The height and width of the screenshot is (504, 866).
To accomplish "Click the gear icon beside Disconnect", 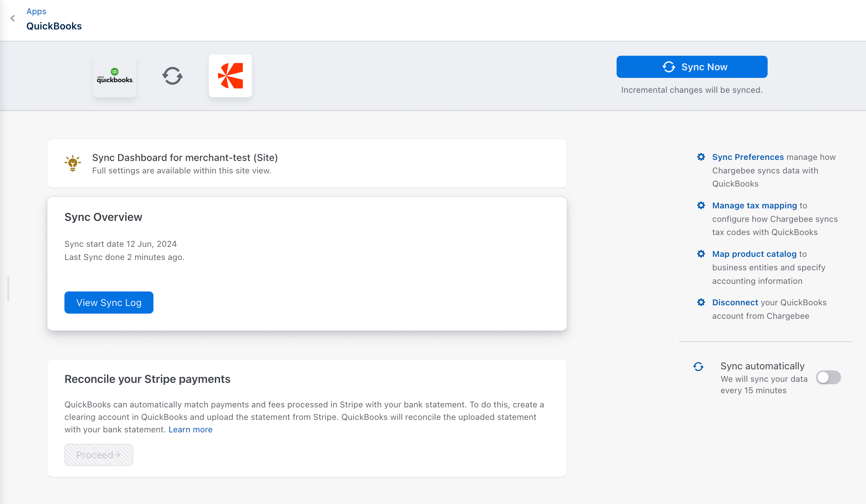I will coord(701,303).
